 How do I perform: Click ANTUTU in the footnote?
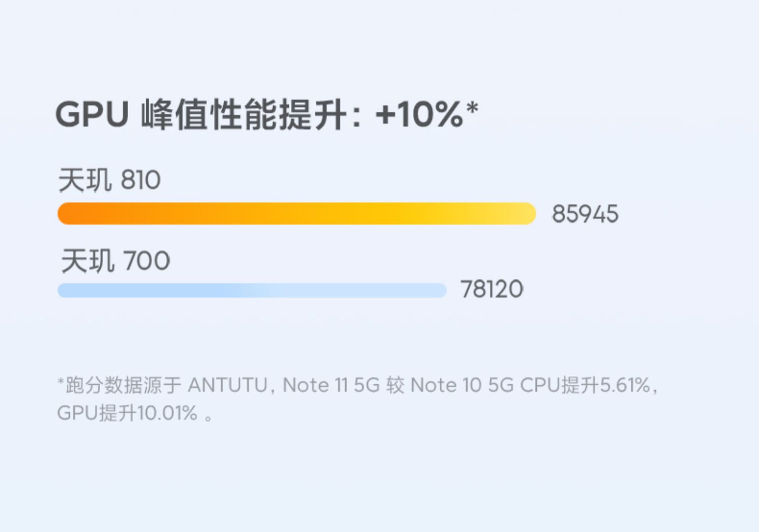click(x=227, y=386)
